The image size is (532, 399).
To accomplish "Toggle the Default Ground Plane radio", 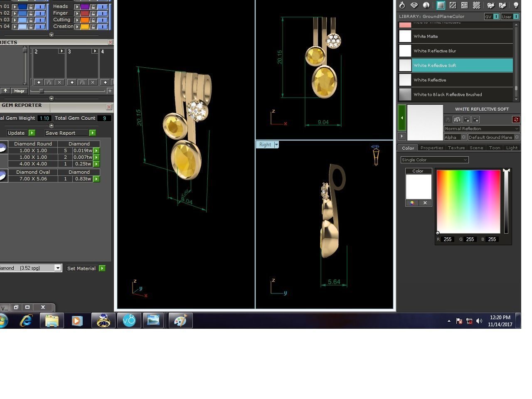I will coord(517,137).
